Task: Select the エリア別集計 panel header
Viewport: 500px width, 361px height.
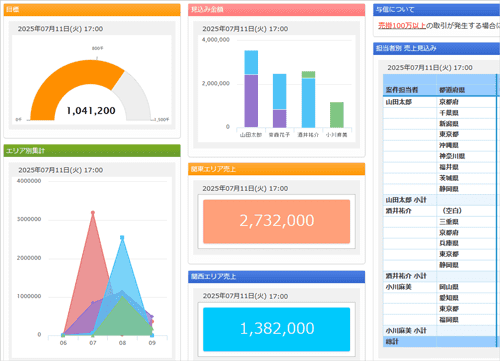Action: click(92, 151)
